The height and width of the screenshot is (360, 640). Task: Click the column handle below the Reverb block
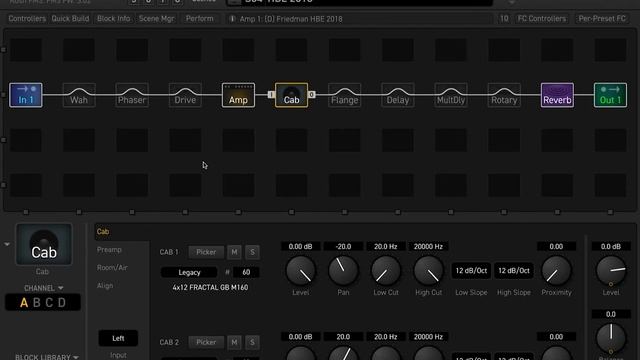(x=557, y=212)
